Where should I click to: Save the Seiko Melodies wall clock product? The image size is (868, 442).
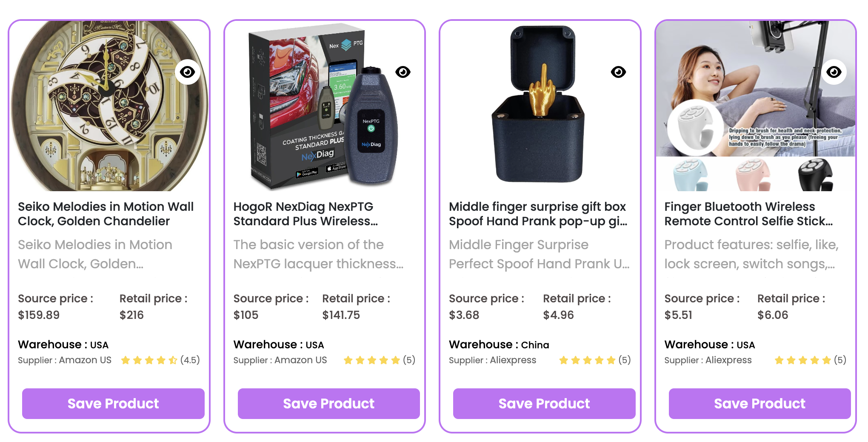(x=113, y=403)
